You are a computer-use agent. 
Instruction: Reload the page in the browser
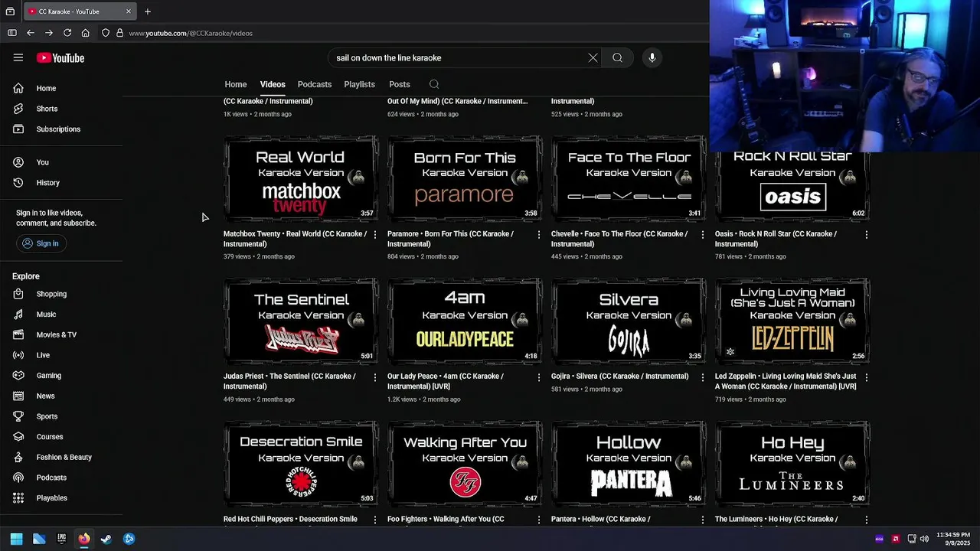click(67, 33)
